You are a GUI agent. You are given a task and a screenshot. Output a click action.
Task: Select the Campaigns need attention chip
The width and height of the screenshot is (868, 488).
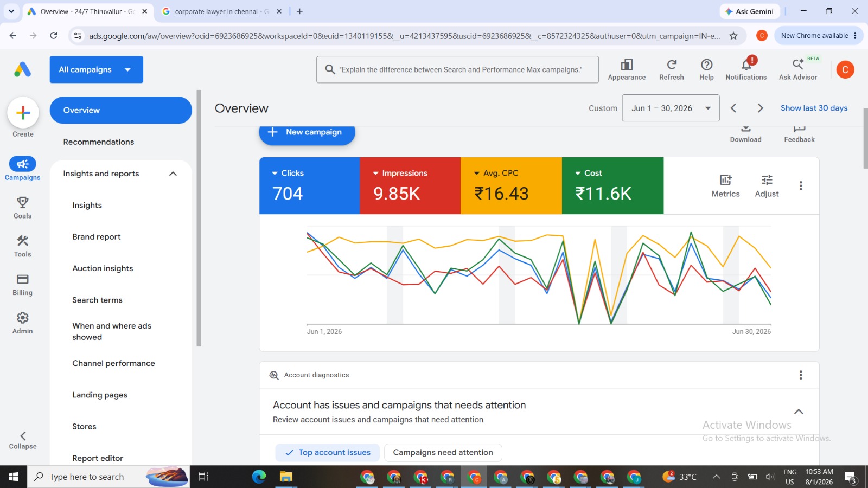[x=443, y=452]
